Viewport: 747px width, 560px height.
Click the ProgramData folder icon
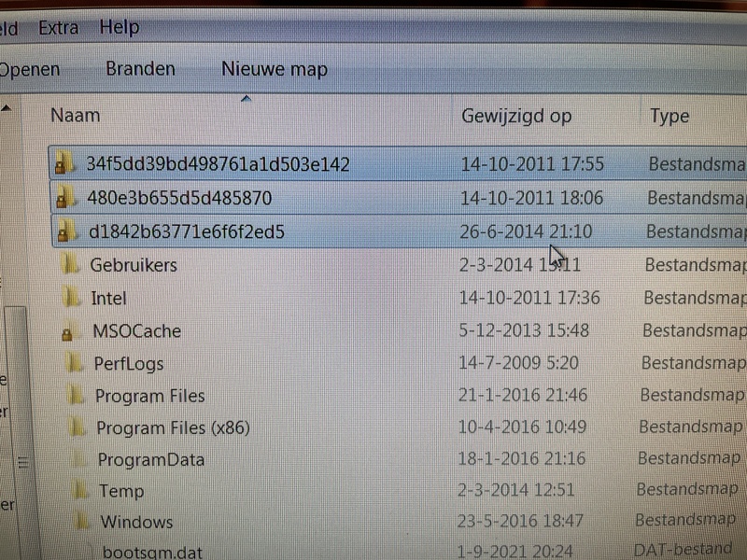click(x=78, y=459)
